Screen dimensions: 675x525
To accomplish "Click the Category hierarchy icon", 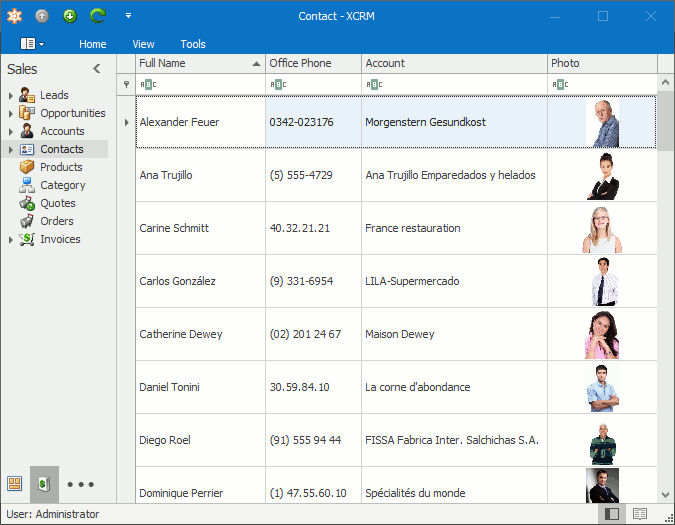I will (27, 185).
